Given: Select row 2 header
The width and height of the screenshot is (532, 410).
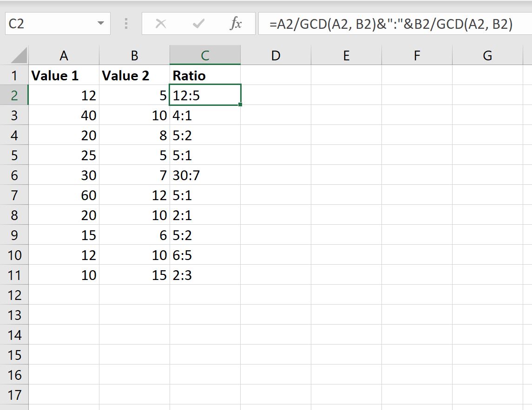Looking at the screenshot, I should click(15, 95).
